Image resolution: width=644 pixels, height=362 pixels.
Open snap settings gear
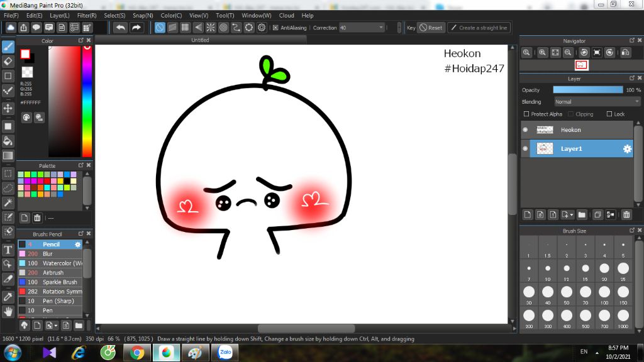[262, 28]
